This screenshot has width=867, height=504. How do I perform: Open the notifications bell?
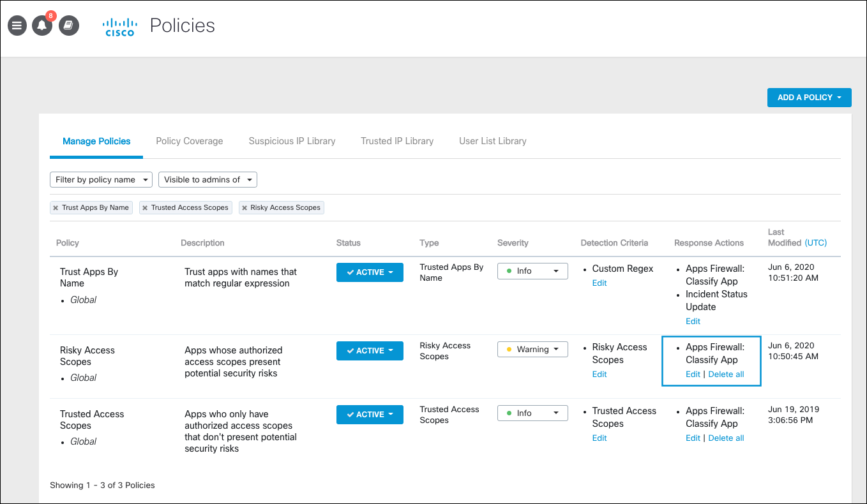[42, 26]
